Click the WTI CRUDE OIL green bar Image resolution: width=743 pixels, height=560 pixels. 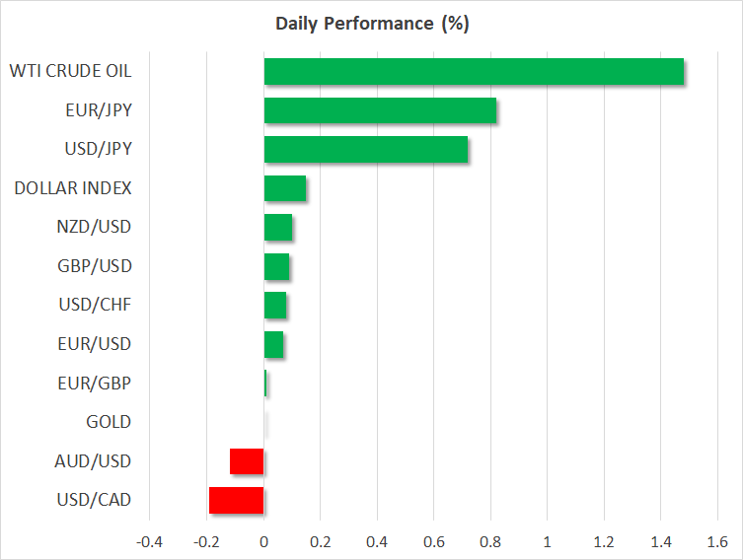[474, 72]
